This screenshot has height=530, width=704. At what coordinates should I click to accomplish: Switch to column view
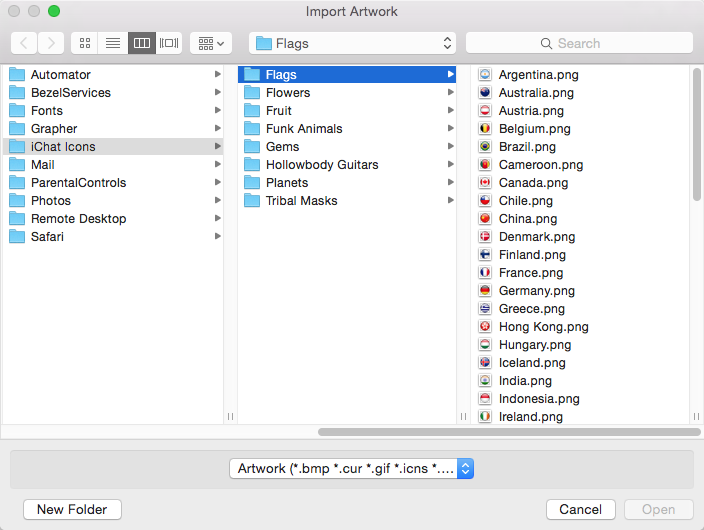(x=142, y=43)
